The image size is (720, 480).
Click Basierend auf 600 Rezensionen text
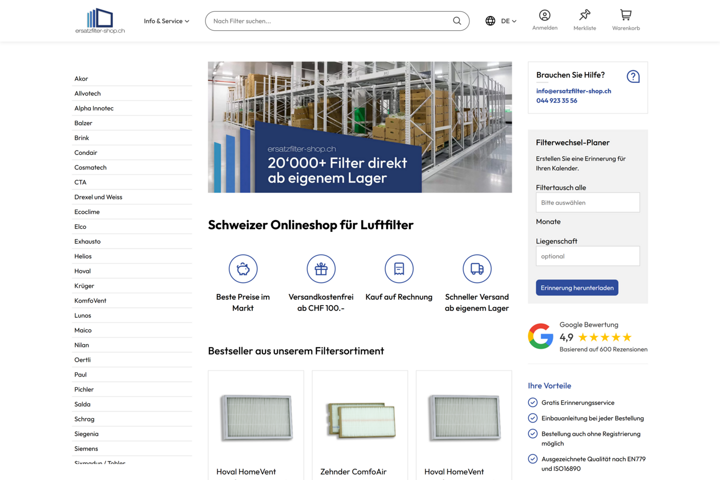click(603, 350)
